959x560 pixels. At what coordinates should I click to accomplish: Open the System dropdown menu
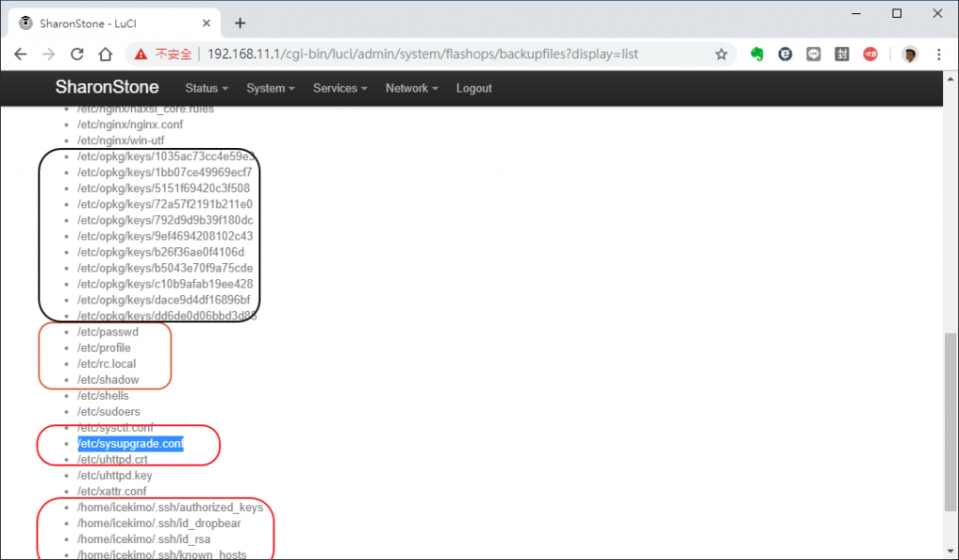click(x=271, y=88)
